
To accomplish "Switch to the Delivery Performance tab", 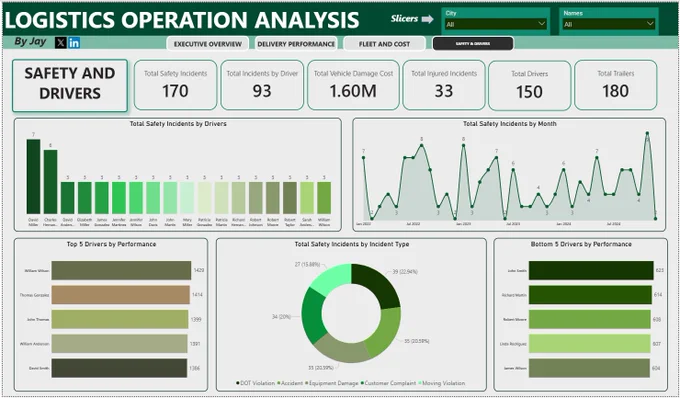I will [x=296, y=44].
